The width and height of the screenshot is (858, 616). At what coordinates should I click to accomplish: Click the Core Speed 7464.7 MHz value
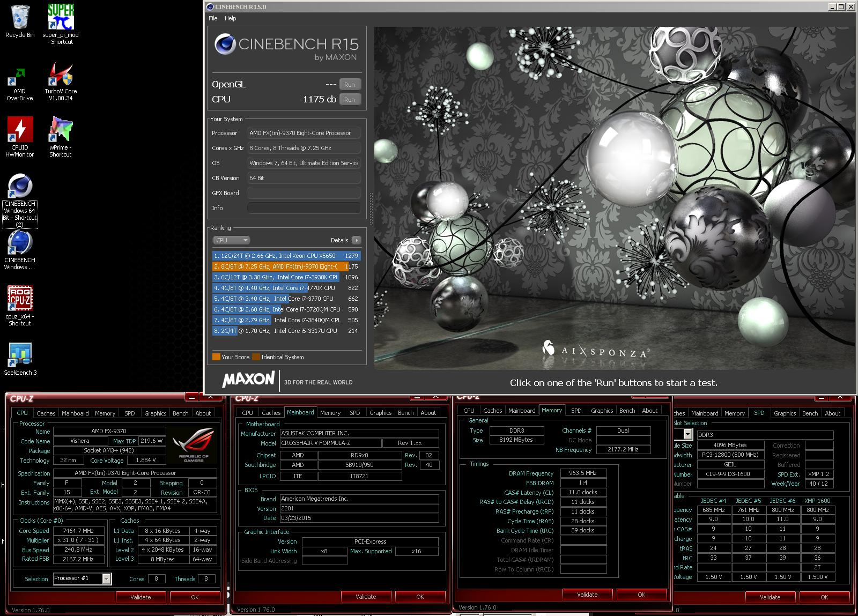[79, 531]
